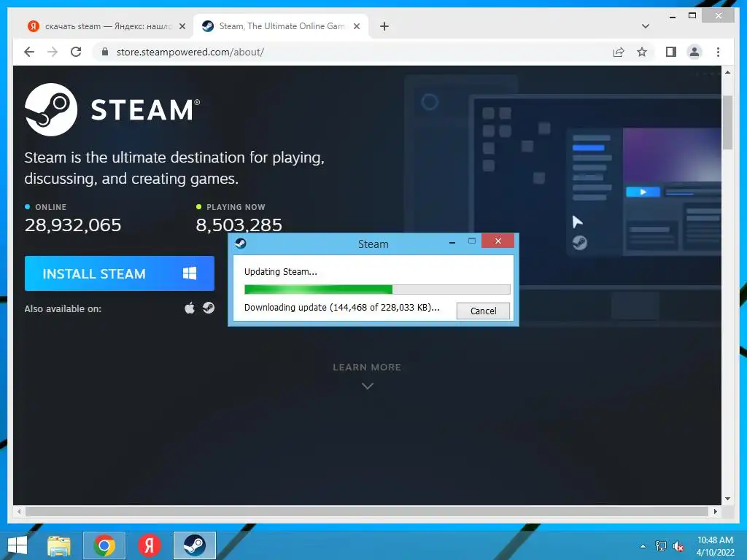Switch to the Yandex search tab

(107, 26)
